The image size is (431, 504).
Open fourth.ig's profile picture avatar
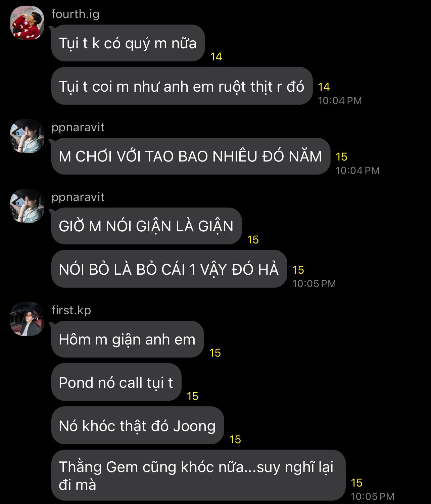pyautogui.click(x=27, y=22)
